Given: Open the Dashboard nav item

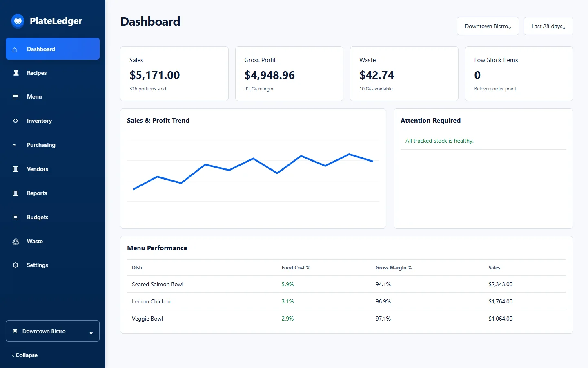Looking at the screenshot, I should click(x=53, y=49).
